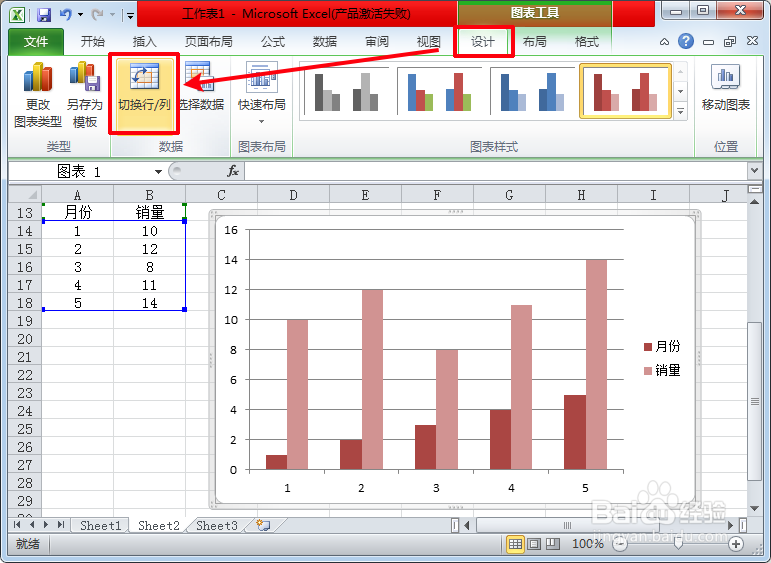Choose the red chart style thumbnail
This screenshot has width=771, height=563.
point(625,91)
